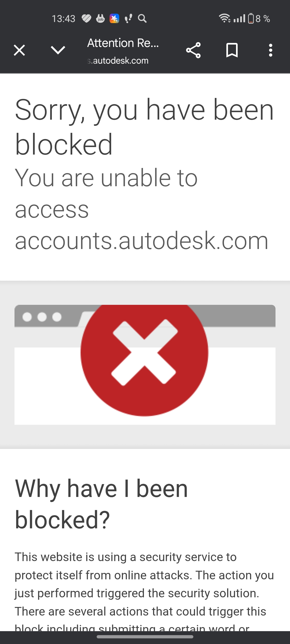The width and height of the screenshot is (290, 644).
Task: Open the three-dot overflow menu
Action: coord(271,50)
